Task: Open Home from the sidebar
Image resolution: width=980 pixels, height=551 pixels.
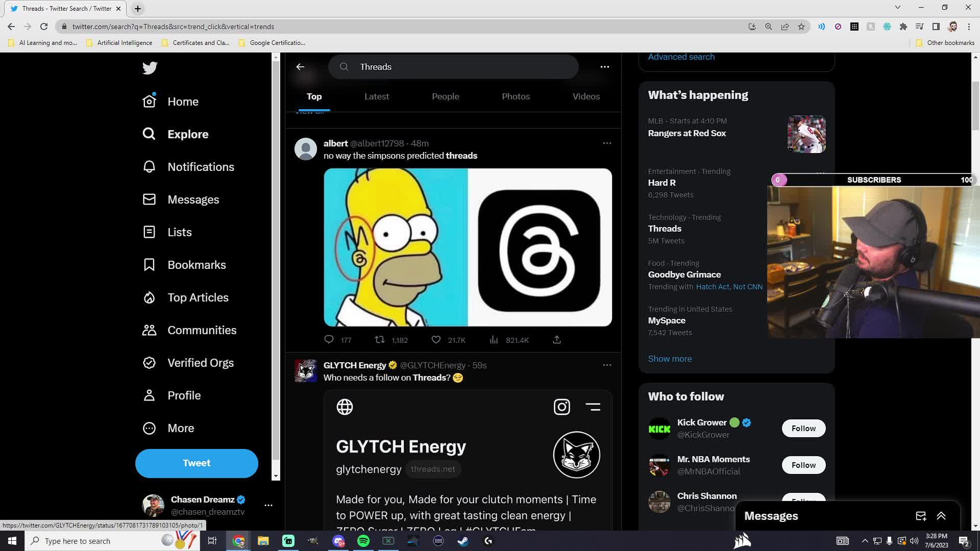Action: coord(171,102)
